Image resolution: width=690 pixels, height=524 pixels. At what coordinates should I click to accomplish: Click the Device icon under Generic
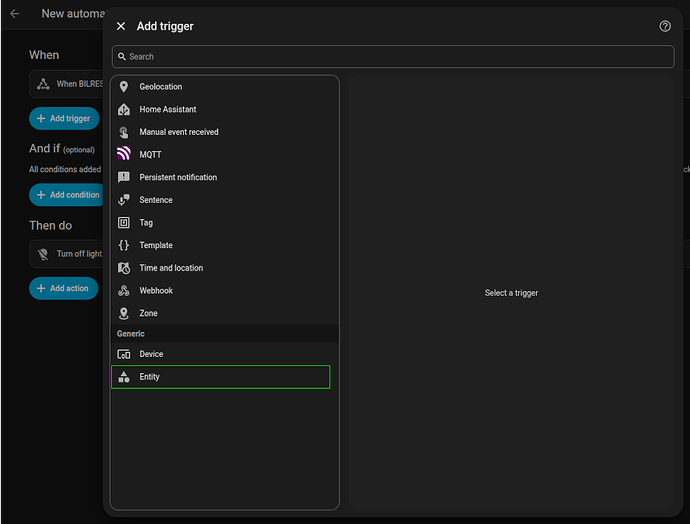(124, 354)
